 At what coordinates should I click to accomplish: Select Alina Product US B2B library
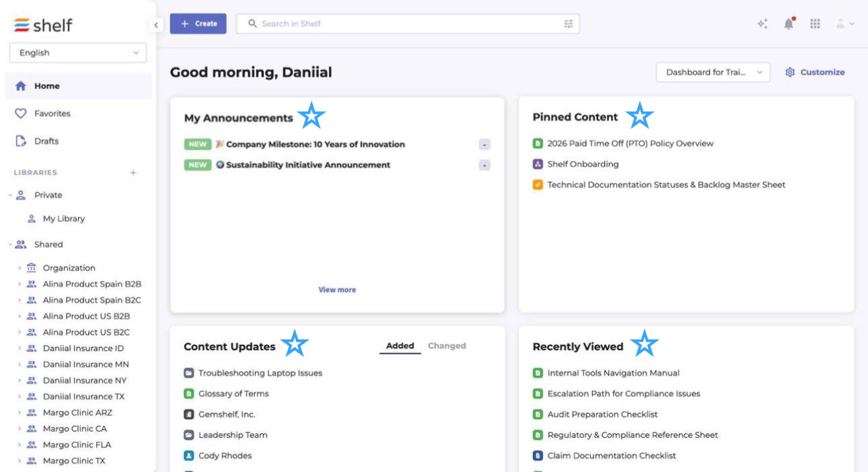point(86,317)
